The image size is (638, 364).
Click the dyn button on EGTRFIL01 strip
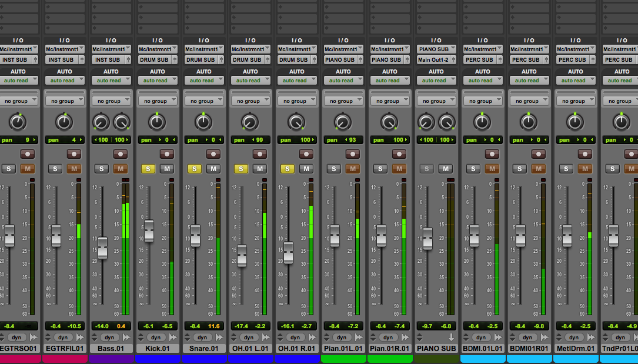tap(62, 338)
